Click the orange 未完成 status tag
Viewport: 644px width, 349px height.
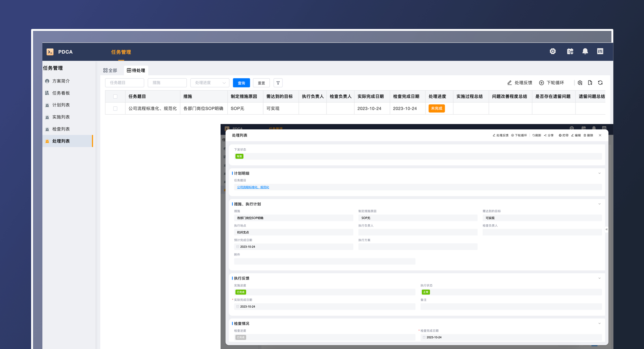[437, 108]
